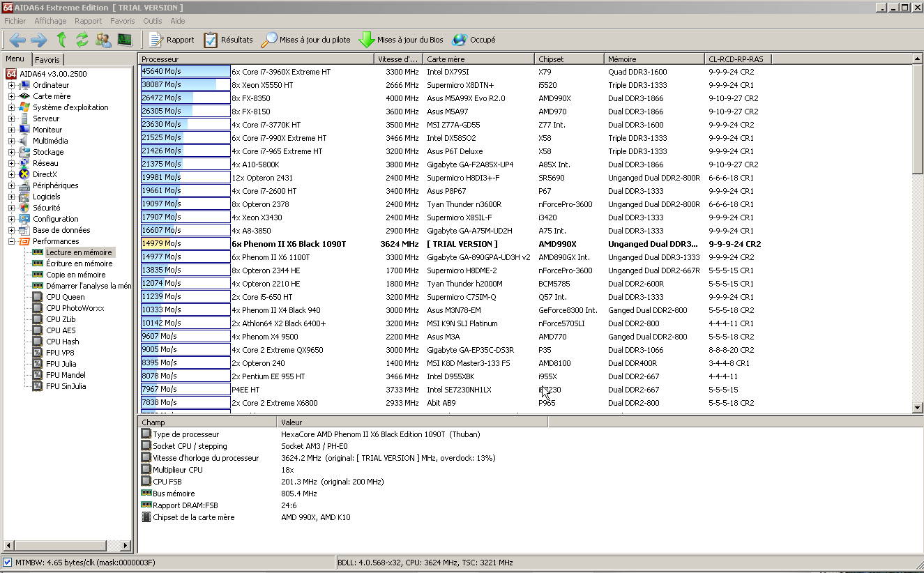The image size is (924, 573).
Task: Switch to the Favoris tab
Action: click(47, 60)
